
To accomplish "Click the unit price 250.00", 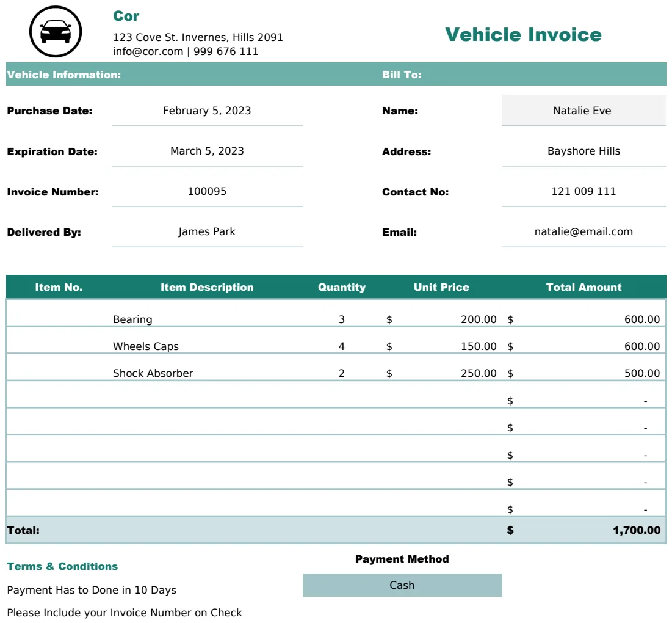I will point(479,373).
